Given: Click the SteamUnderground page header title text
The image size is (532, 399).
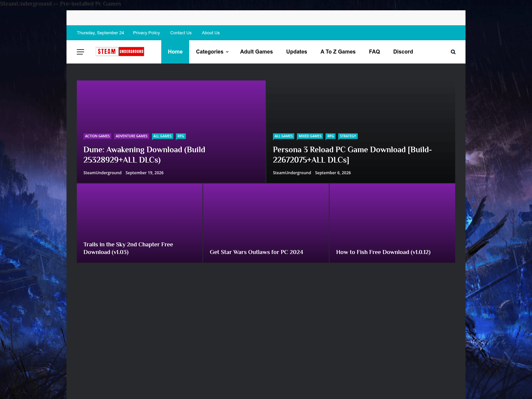Looking at the screenshot, I should click(61, 4).
